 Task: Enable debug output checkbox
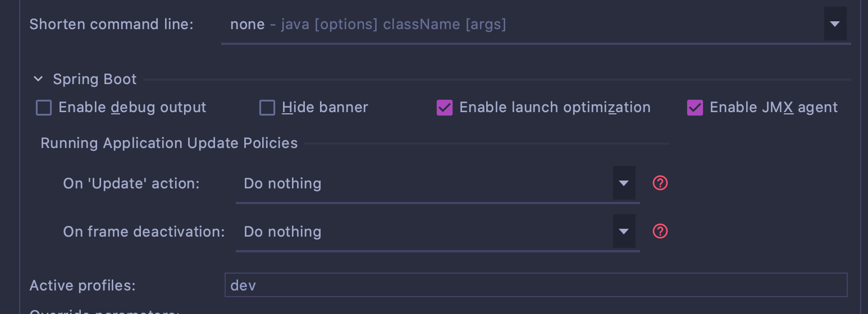pos(44,108)
